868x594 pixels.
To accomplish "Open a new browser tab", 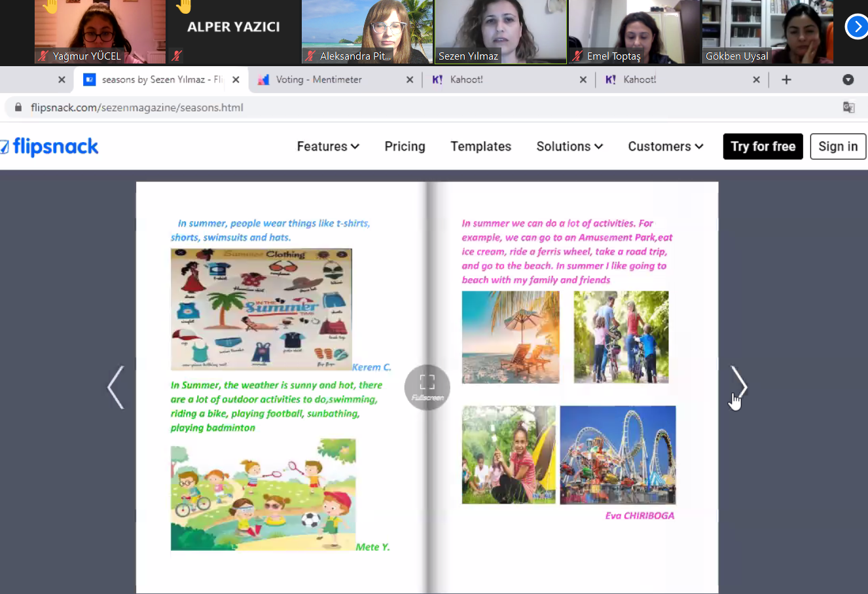I will point(786,80).
